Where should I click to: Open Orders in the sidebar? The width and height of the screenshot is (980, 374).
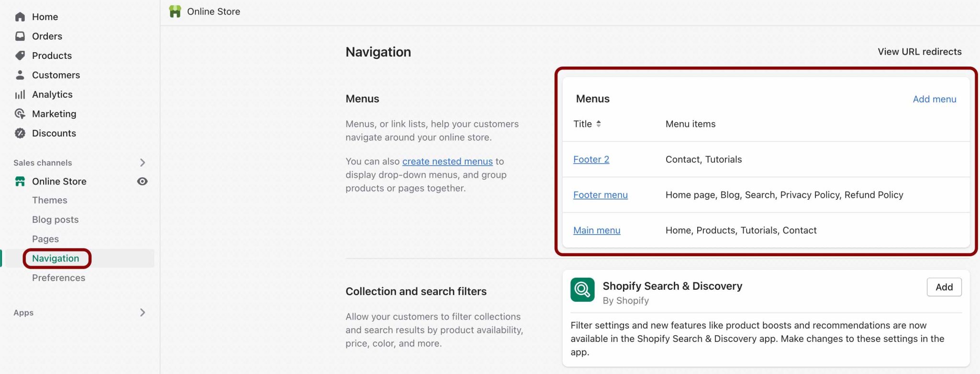click(x=47, y=36)
